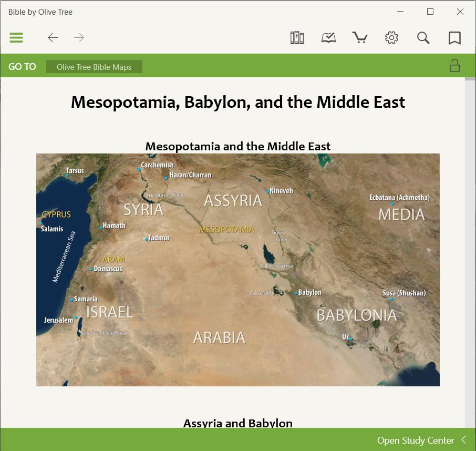Image resolution: width=476 pixels, height=451 pixels.
Task: Click the search magnifier icon
Action: coord(423,38)
